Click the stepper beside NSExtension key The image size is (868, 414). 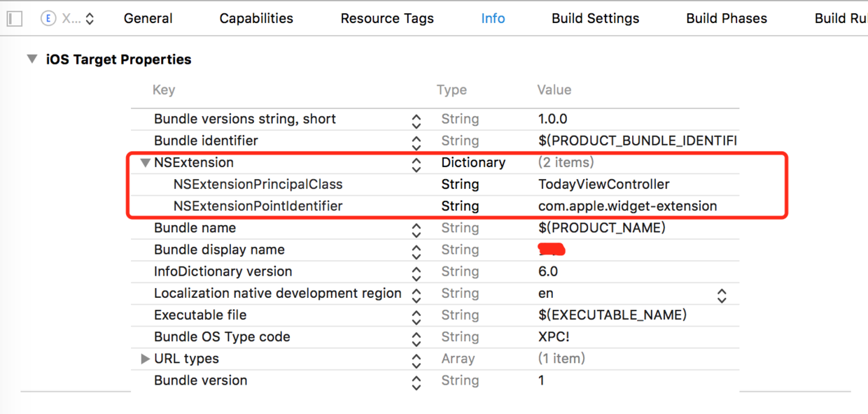[416, 164]
